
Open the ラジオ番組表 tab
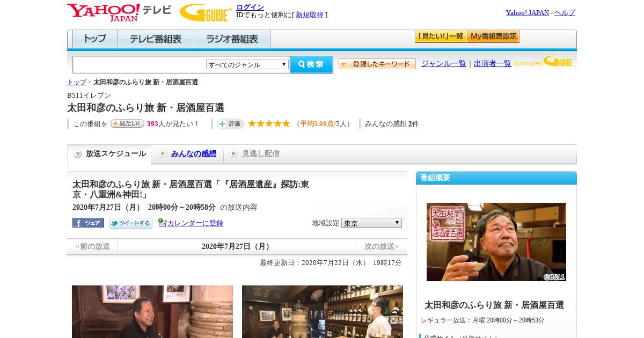tap(232, 39)
